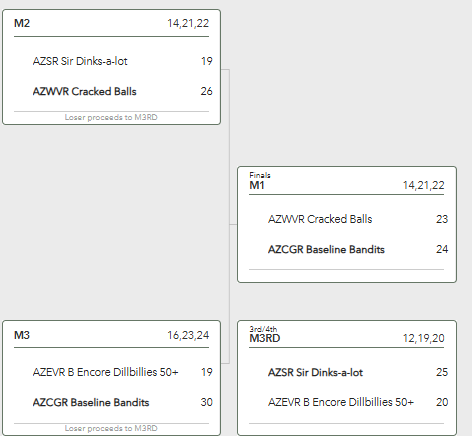This screenshot has height=436, width=472.
Task: Select AZWVR Cracked Balls in M2
Action: pyautogui.click(x=84, y=91)
